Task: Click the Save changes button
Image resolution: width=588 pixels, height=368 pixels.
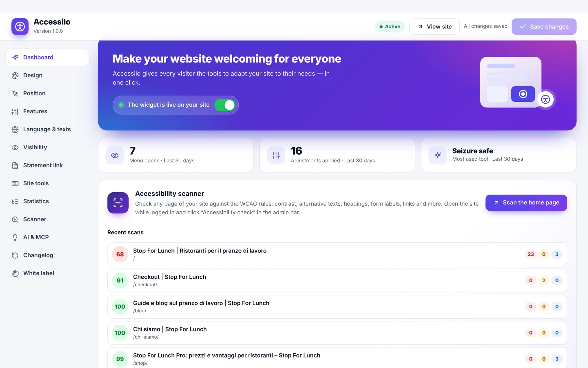Action: (x=544, y=26)
